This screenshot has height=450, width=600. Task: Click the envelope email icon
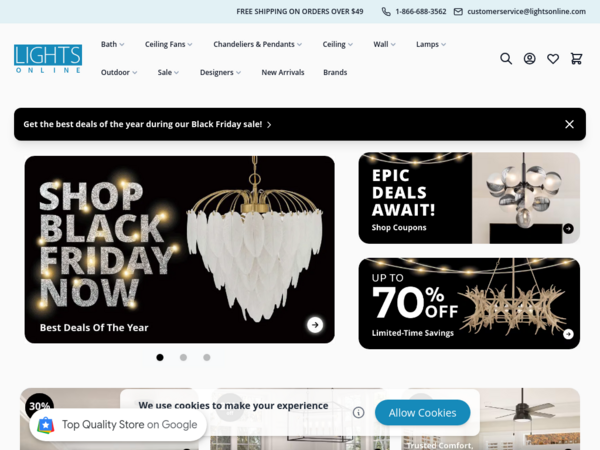[x=458, y=12]
